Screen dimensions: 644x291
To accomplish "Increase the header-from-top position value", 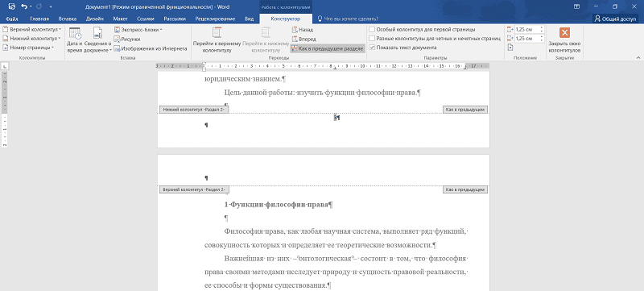I will tap(542, 28).
